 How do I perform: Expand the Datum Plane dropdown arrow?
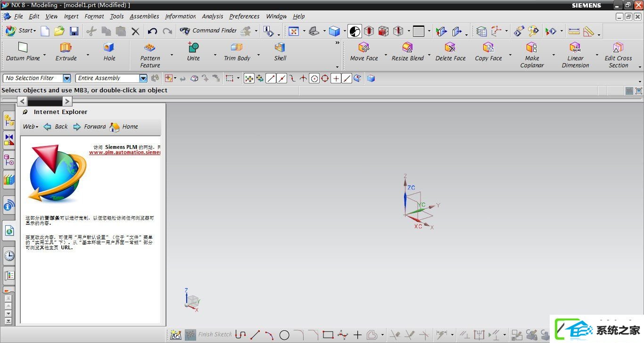pyautogui.click(x=45, y=55)
